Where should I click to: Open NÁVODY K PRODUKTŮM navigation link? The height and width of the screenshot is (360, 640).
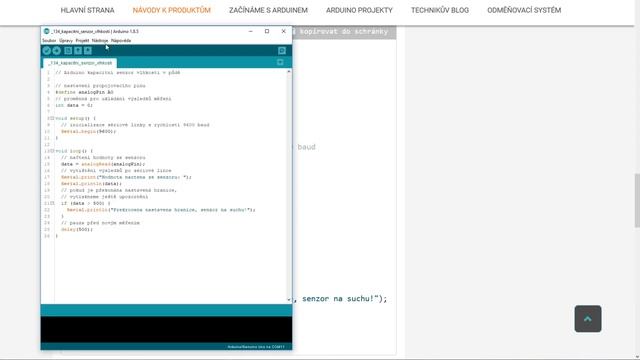(x=171, y=10)
